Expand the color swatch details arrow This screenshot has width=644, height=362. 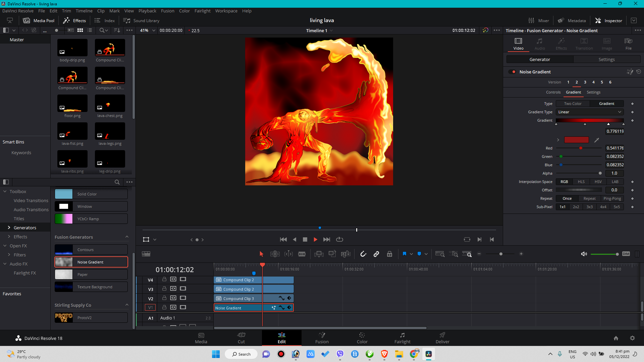pos(558,140)
